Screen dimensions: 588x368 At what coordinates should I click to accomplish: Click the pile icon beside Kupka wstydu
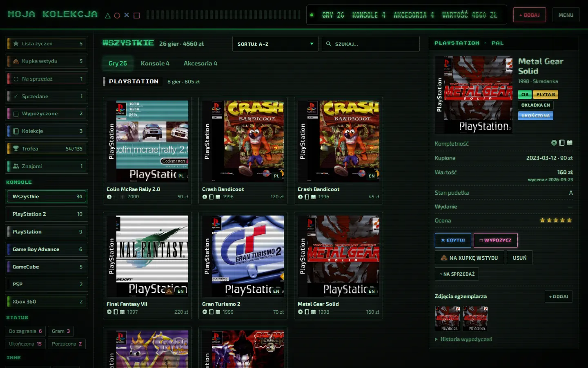click(16, 61)
